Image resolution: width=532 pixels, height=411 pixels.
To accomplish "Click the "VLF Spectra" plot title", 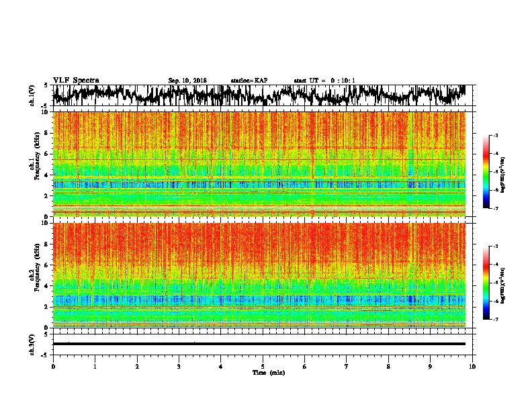I will pyautogui.click(x=76, y=81).
